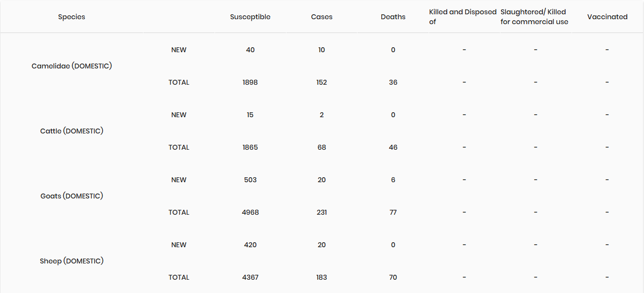Select the Susceptible column header
This screenshot has height=293, width=644.
pyautogui.click(x=250, y=17)
